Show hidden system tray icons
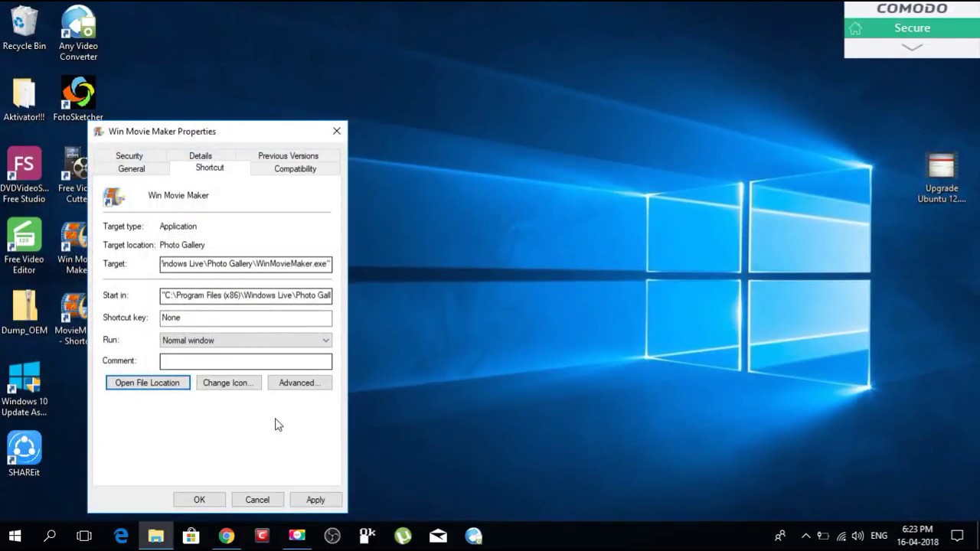Screen dimensions: 980x551 click(x=805, y=536)
